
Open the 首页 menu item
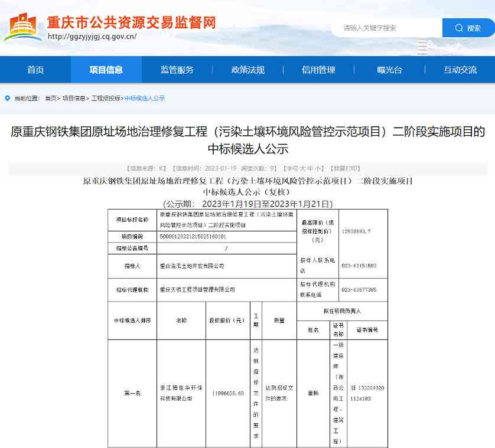click(x=35, y=69)
